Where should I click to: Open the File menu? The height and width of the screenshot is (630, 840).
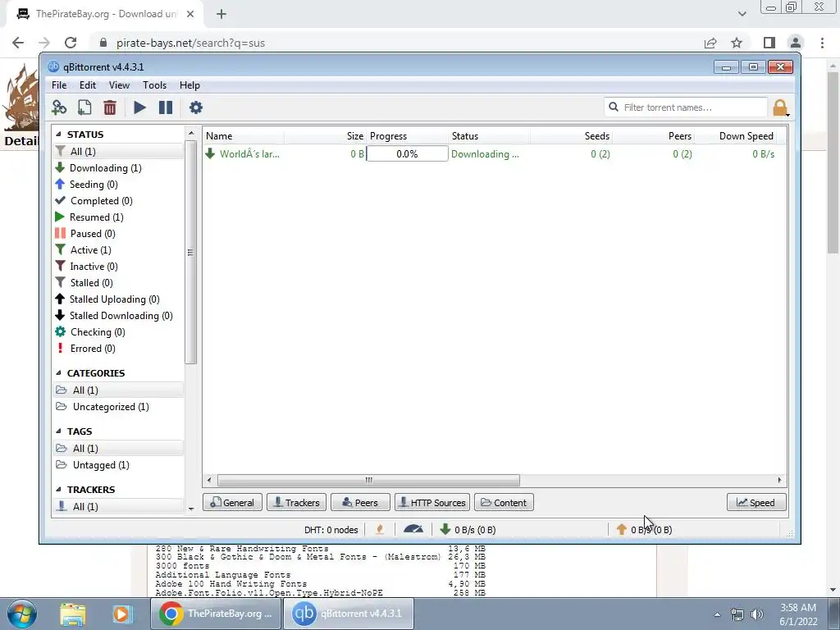coord(59,85)
